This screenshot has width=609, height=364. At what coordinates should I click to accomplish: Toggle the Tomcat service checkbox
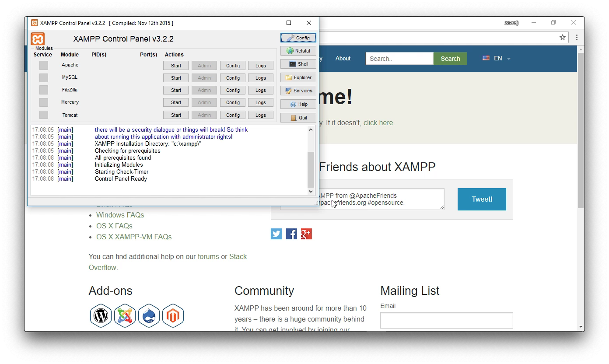pos(44,115)
